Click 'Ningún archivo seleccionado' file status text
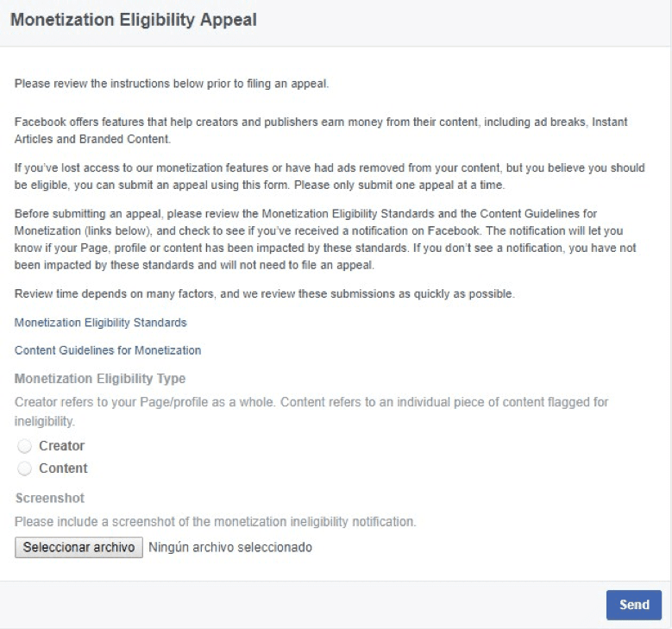Screen dimensions: 672x629 pyautogui.click(x=230, y=547)
